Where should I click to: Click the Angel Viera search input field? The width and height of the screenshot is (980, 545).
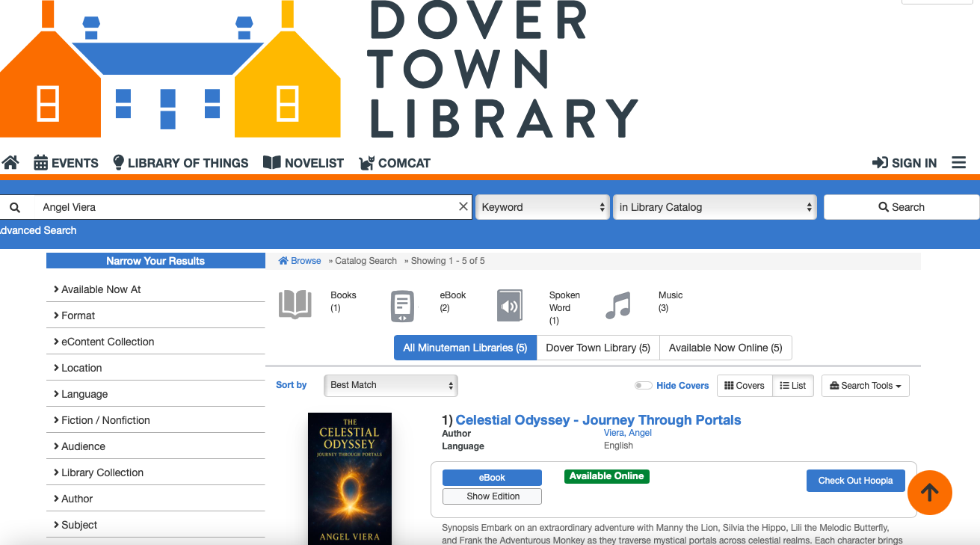tap(239, 207)
